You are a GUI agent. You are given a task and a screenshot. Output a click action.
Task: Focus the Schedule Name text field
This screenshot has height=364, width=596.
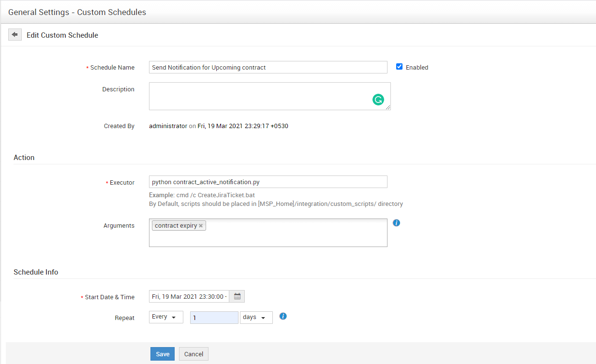pyautogui.click(x=268, y=67)
